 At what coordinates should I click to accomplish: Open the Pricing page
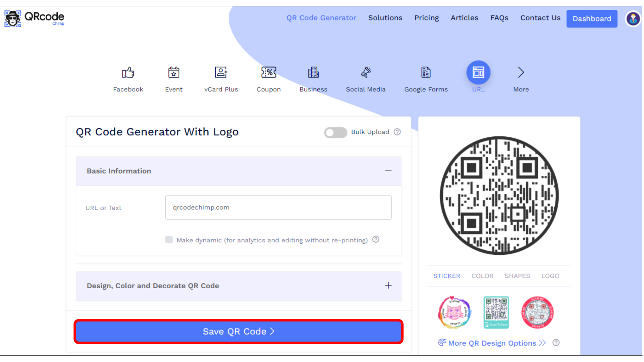[426, 18]
